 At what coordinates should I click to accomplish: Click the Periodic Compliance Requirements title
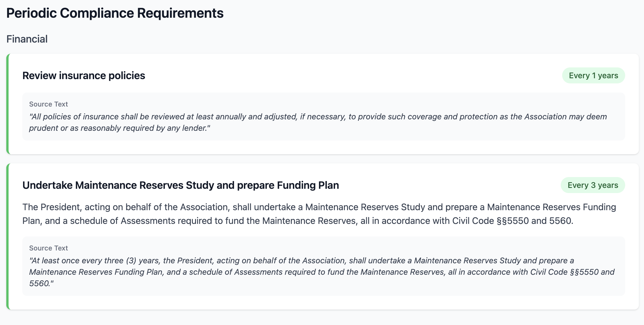click(x=114, y=13)
